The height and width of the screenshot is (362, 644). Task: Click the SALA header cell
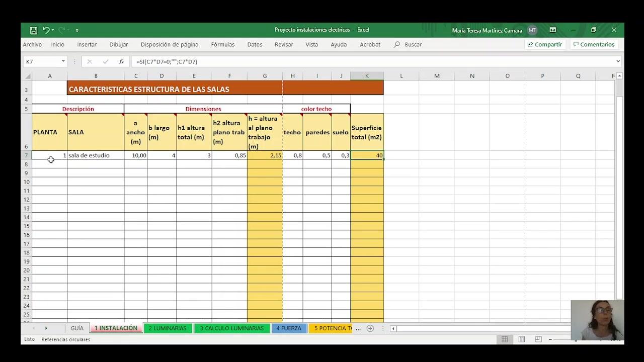pyautogui.click(x=96, y=132)
